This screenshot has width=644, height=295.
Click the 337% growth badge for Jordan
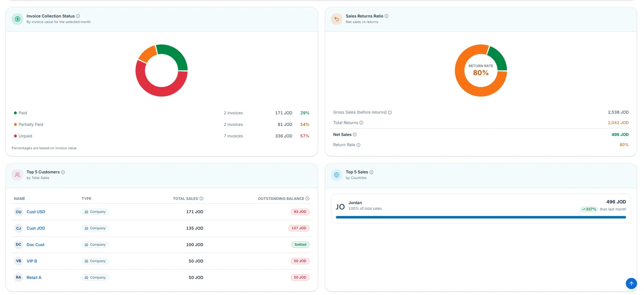point(589,209)
